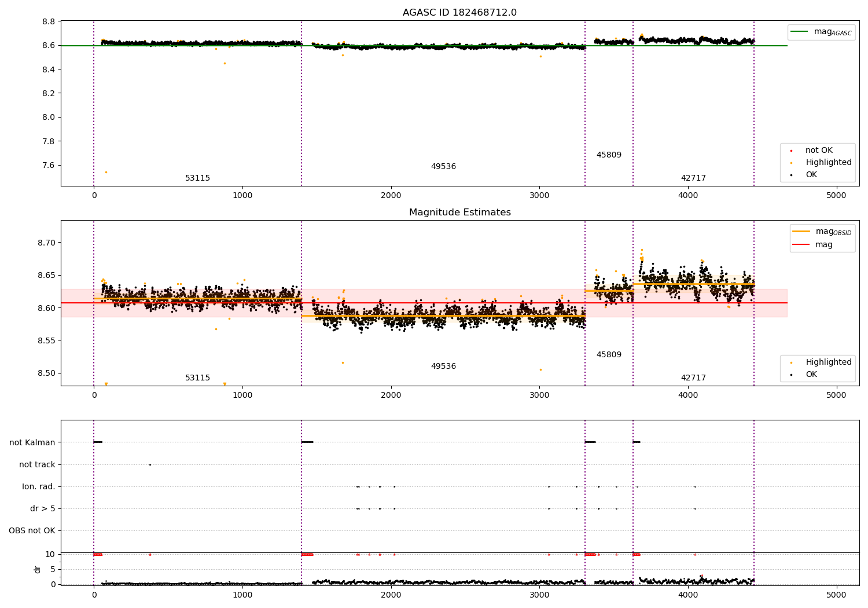Click the red 'mag' legend entry label
This screenshot has width=868, height=608.
tap(824, 245)
